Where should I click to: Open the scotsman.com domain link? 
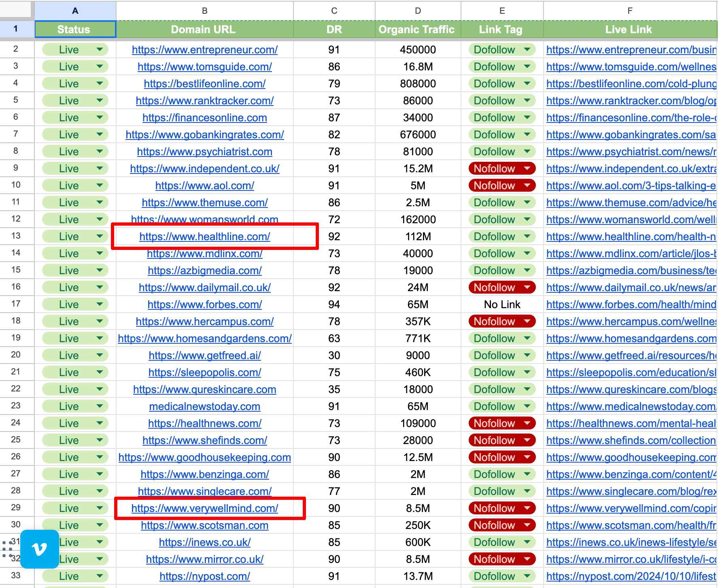pyautogui.click(x=205, y=525)
